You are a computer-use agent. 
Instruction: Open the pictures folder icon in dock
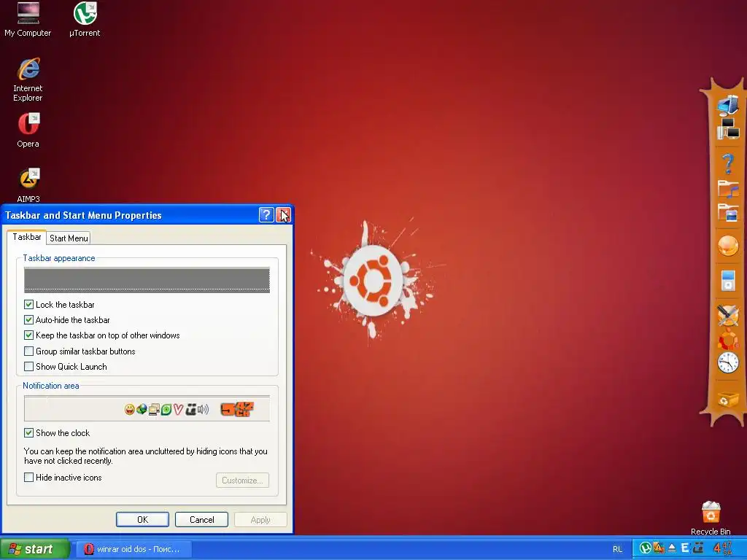728,212
